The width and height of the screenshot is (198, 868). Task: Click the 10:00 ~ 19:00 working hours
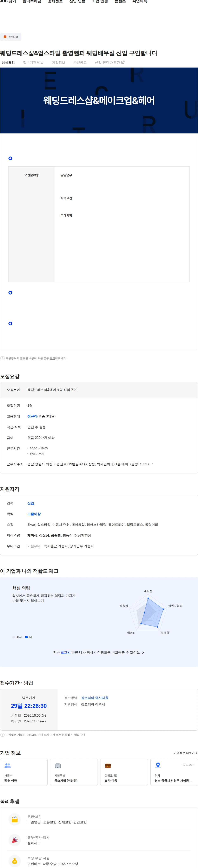39,449
